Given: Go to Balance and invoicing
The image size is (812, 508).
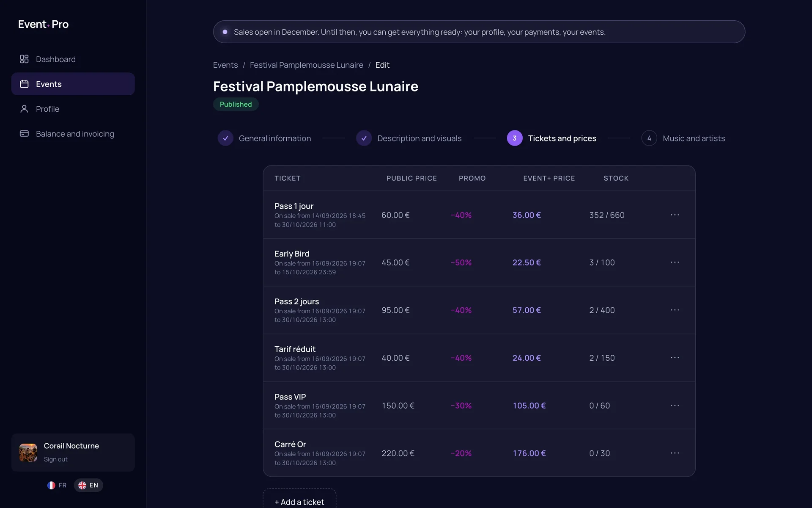Looking at the screenshot, I should coord(73,134).
